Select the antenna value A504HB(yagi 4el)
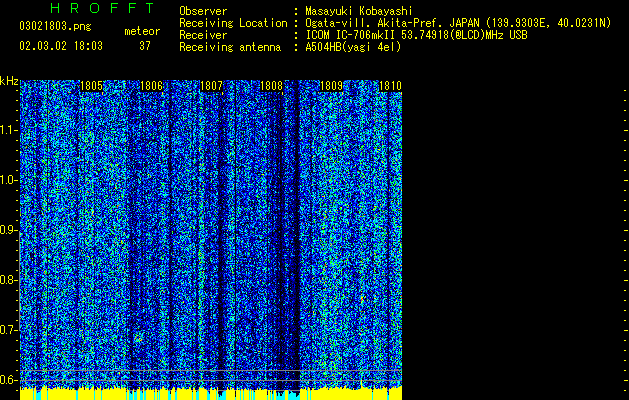The image size is (629, 400). click(x=353, y=47)
